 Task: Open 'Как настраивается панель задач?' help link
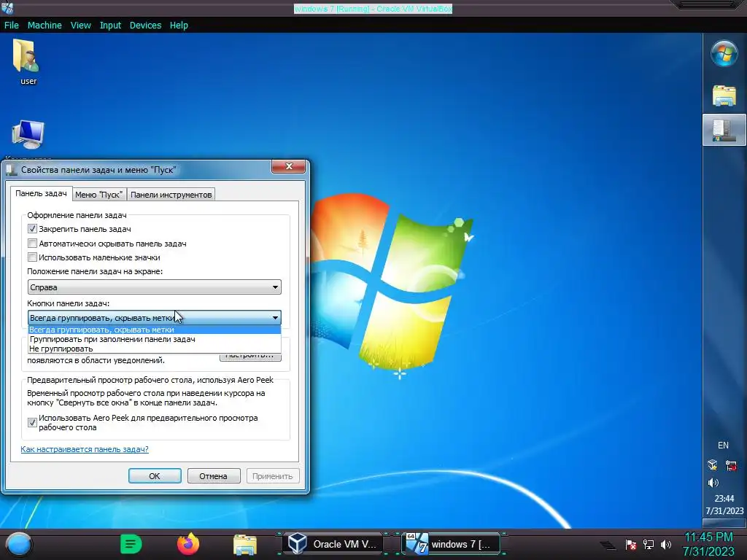(85, 449)
